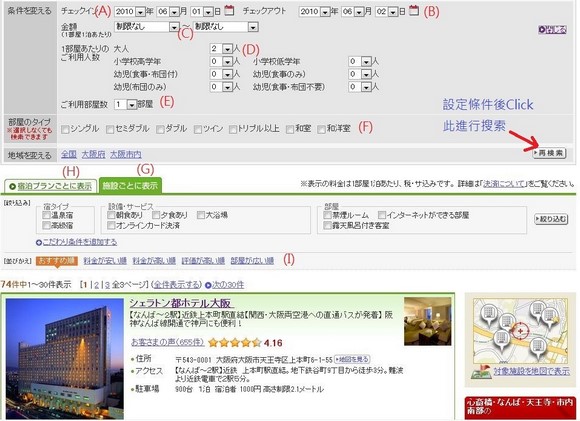
Task: Click the 地図を見る map button
Action: [x=352, y=359]
